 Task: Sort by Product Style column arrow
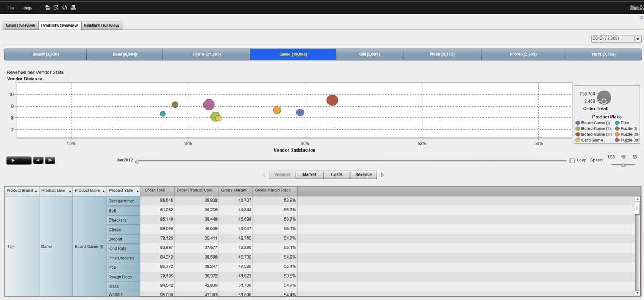click(x=137, y=191)
